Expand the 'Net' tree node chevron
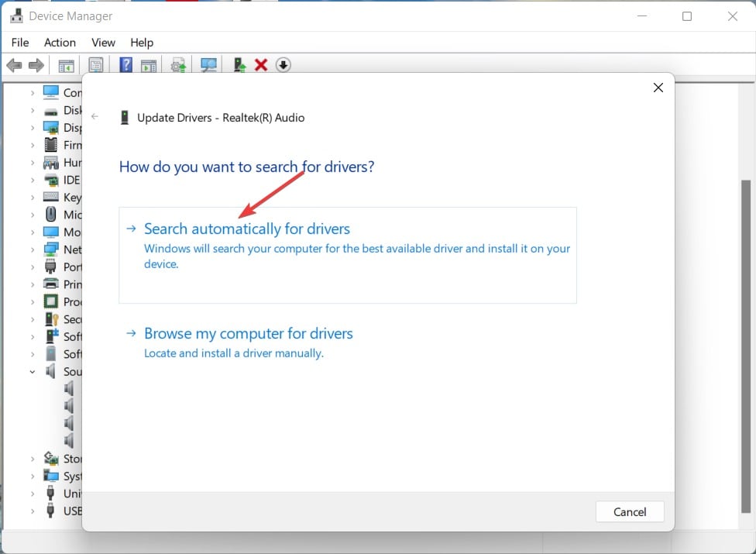The width and height of the screenshot is (756, 554). [x=33, y=249]
